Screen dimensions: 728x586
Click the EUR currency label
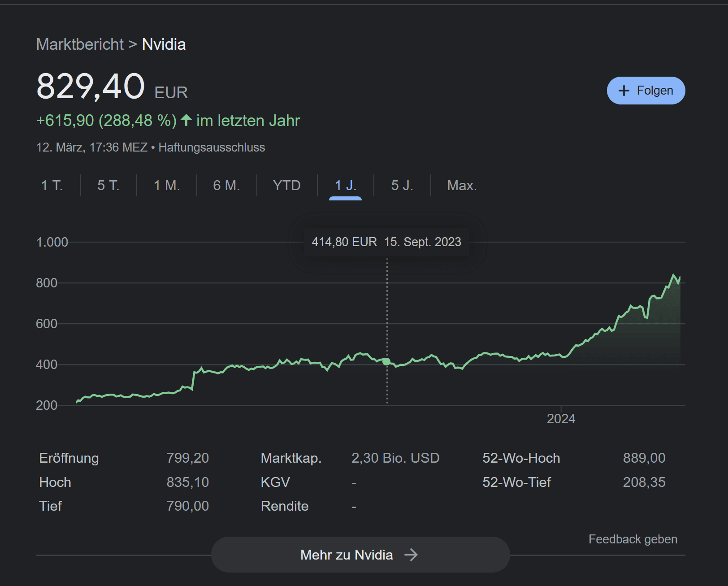(x=171, y=92)
